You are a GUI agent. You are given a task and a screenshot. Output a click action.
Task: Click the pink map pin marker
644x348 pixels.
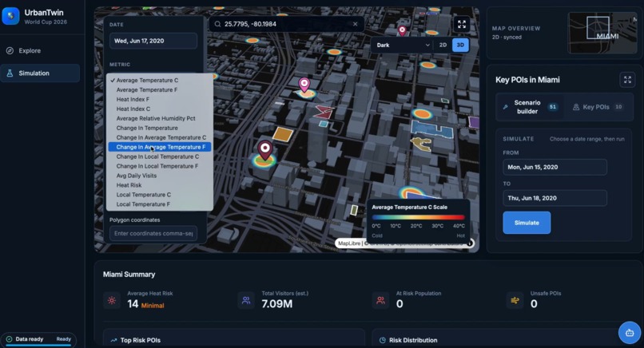coord(304,84)
